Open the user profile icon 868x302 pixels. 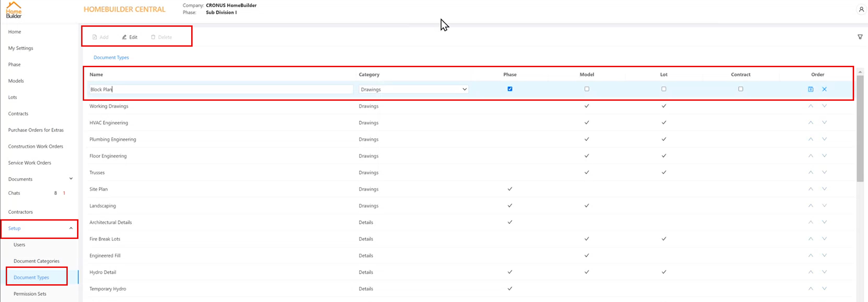coord(861,10)
